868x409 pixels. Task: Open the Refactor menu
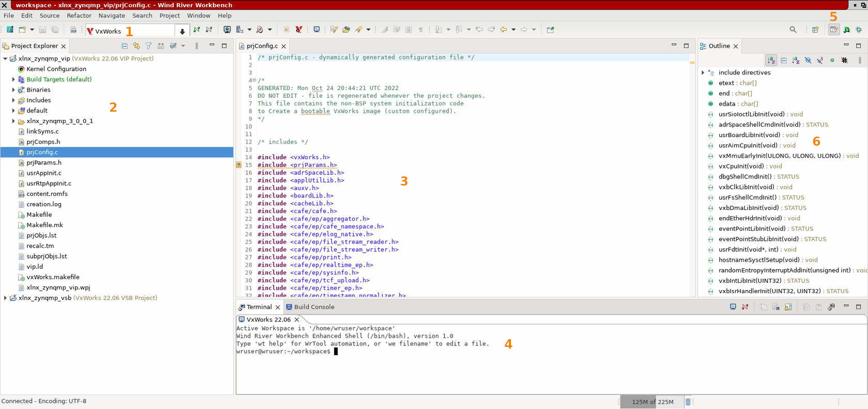(79, 16)
